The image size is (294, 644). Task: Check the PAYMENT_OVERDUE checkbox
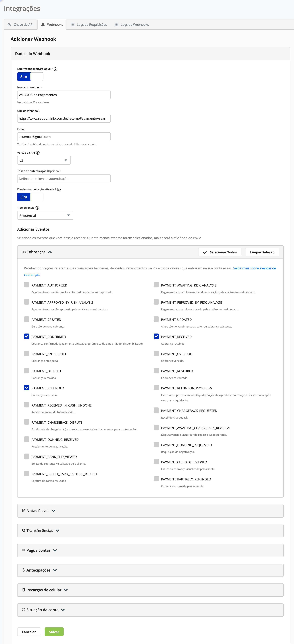coord(156,353)
